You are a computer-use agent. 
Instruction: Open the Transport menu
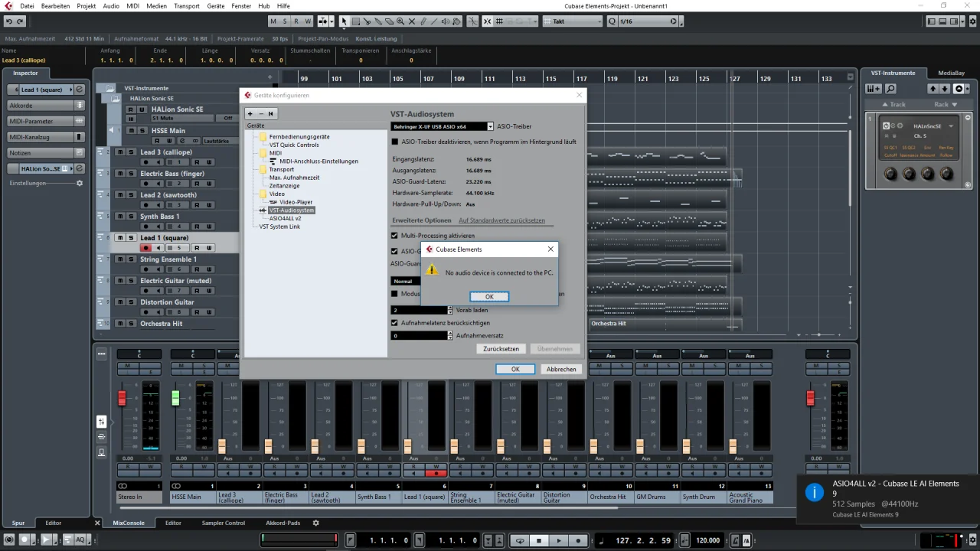186,6
